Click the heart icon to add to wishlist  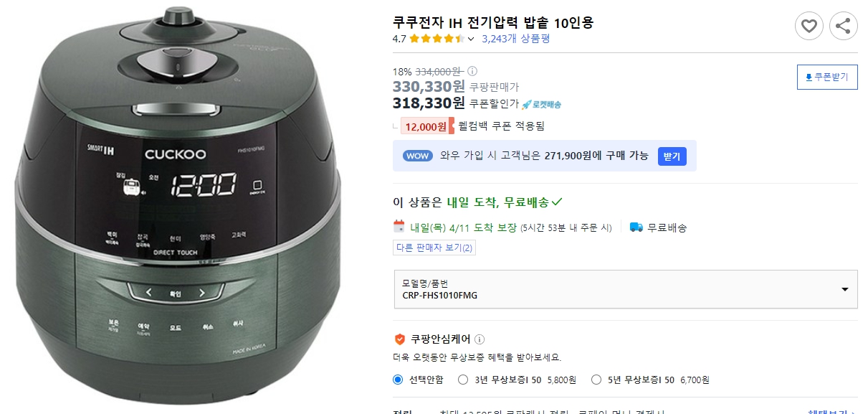click(809, 26)
